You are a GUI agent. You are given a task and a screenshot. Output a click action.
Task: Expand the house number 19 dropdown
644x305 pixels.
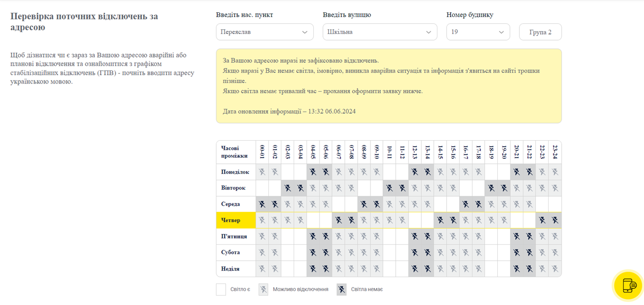(478, 32)
